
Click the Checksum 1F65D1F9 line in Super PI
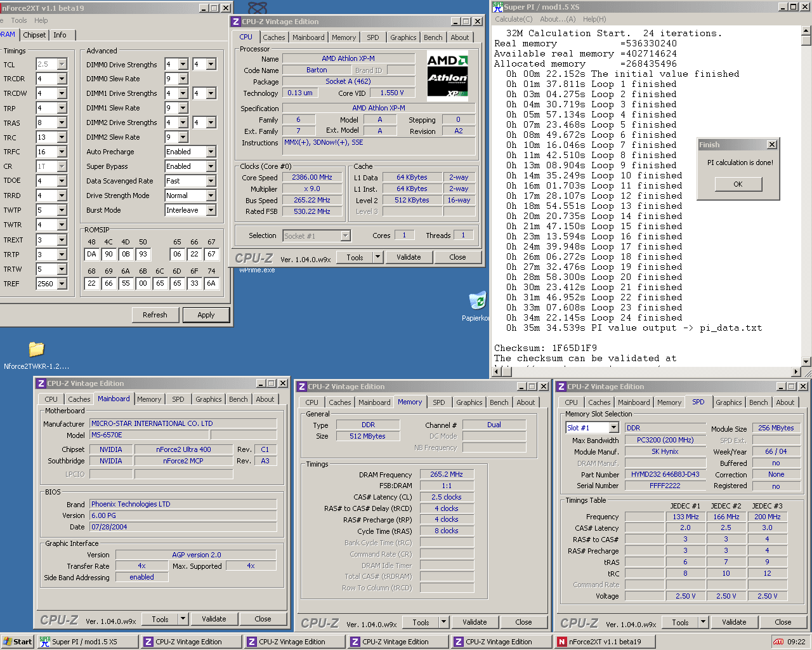546,348
